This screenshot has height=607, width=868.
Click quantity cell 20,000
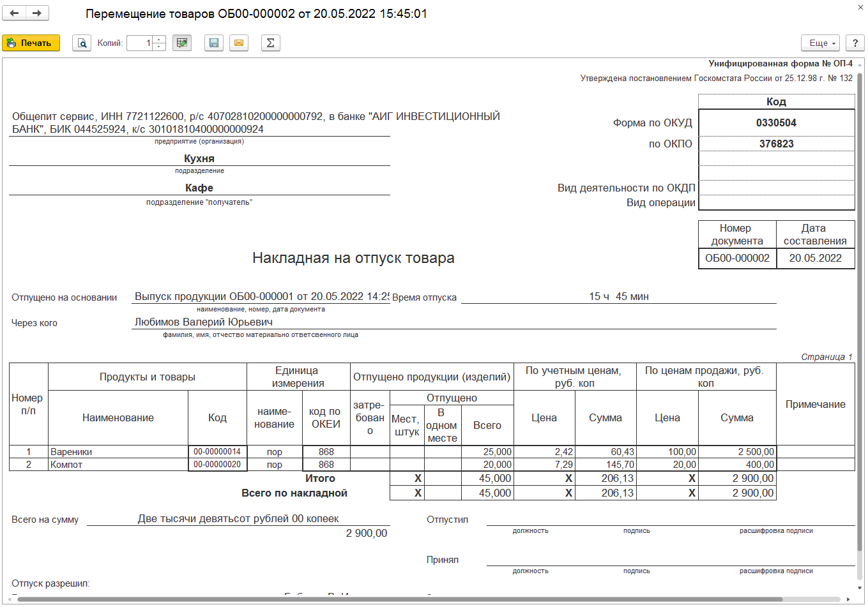(x=487, y=465)
